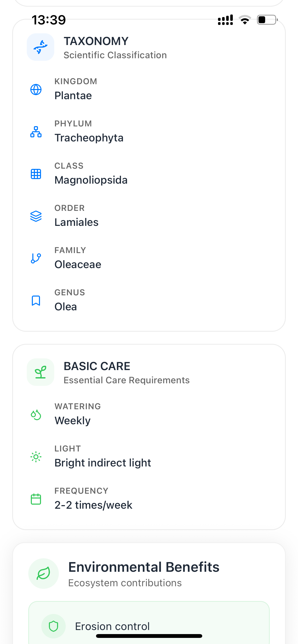Click the Wi-Fi status icon
The image size is (298, 644).
(245, 20)
